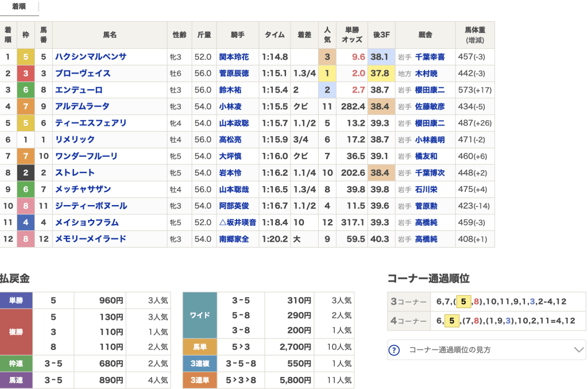Click the 282.4 odds value

click(x=353, y=106)
